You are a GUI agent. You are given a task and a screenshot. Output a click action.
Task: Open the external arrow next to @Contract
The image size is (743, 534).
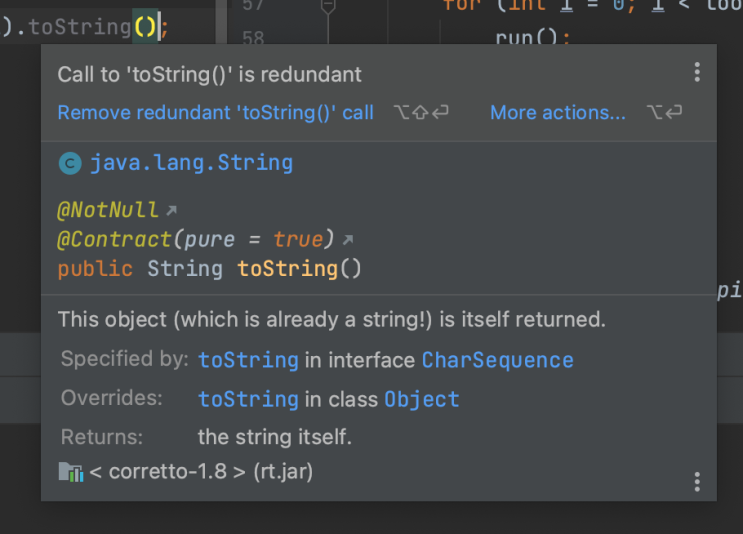[348, 240]
